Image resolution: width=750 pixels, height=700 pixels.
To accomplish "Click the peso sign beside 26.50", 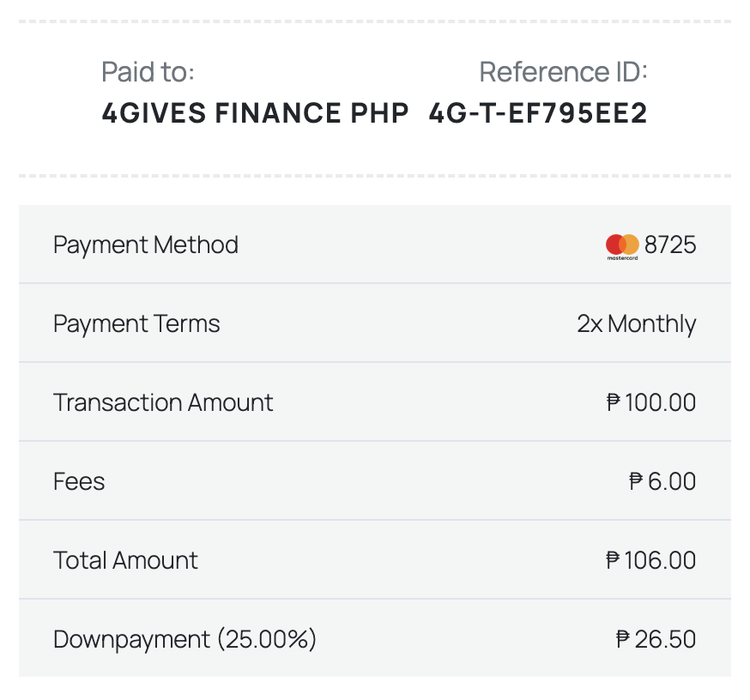I will click(624, 640).
